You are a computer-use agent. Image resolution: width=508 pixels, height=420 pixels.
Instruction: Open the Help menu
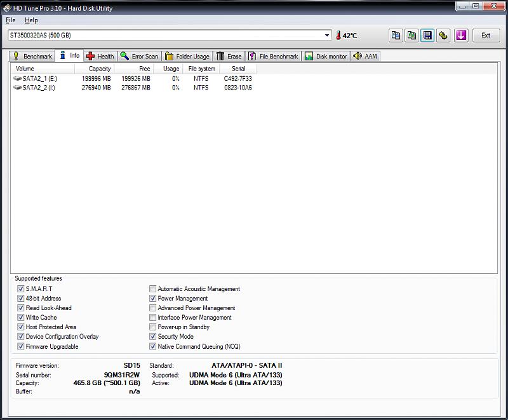click(31, 20)
